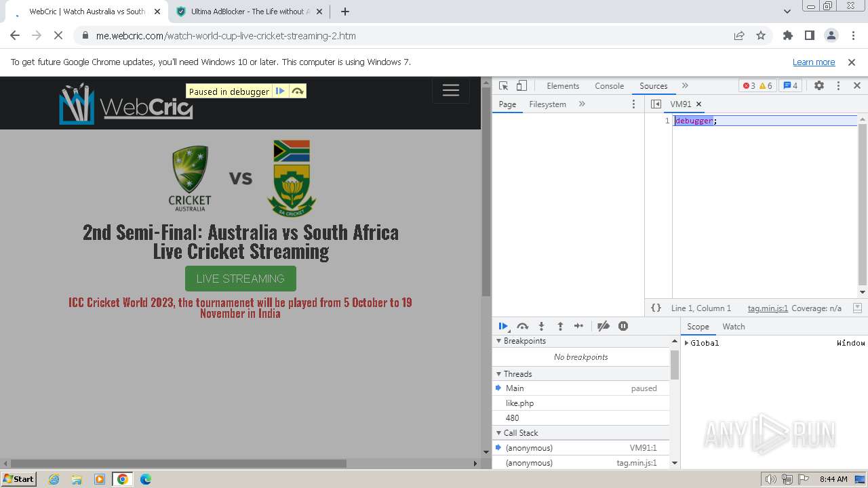Click resume in Paused in debugger overlay
The image size is (868, 488).
pos(280,91)
